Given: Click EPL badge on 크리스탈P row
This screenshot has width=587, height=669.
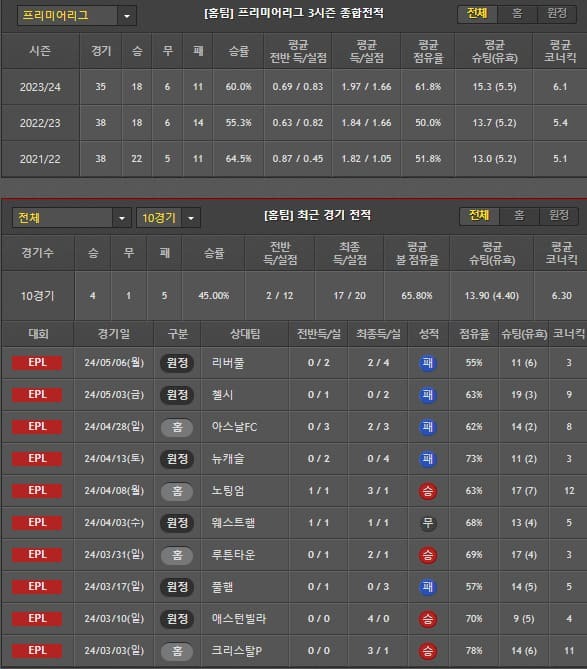Looking at the screenshot, I should 37,651.
